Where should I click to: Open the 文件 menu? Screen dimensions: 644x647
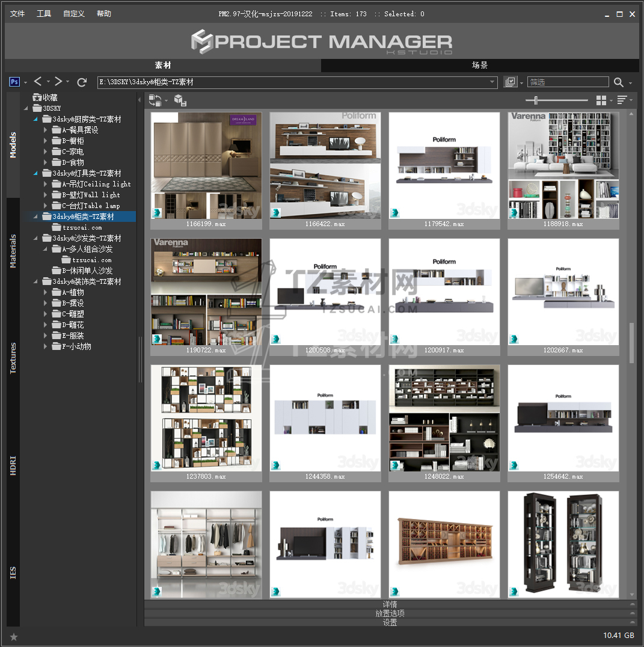point(17,14)
